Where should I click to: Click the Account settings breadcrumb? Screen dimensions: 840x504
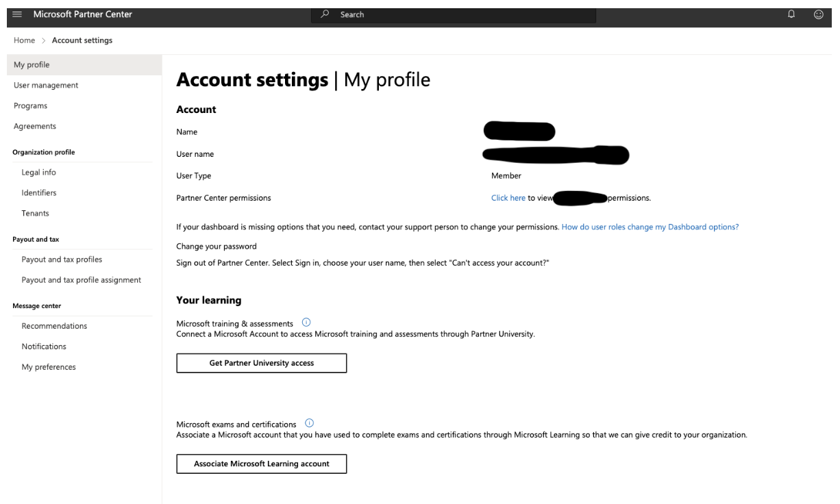pos(82,40)
